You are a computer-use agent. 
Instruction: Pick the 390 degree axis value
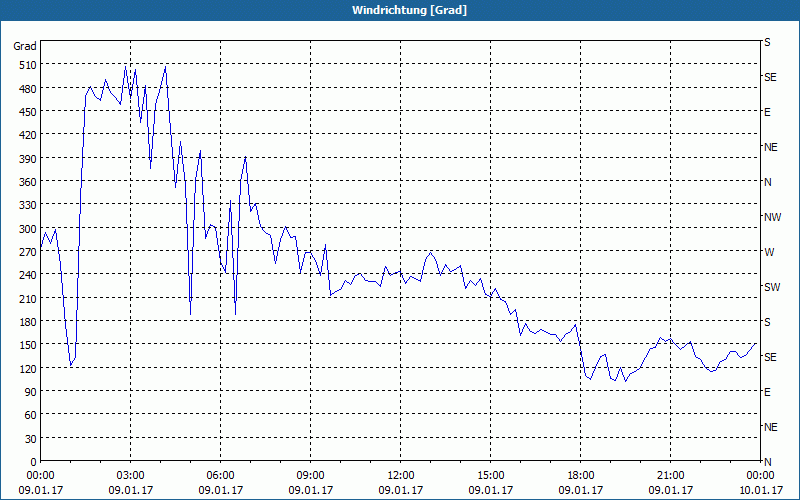click(x=28, y=159)
